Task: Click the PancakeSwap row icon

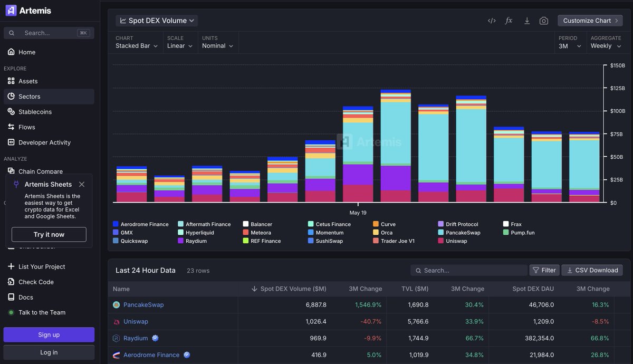Action: [117, 305]
